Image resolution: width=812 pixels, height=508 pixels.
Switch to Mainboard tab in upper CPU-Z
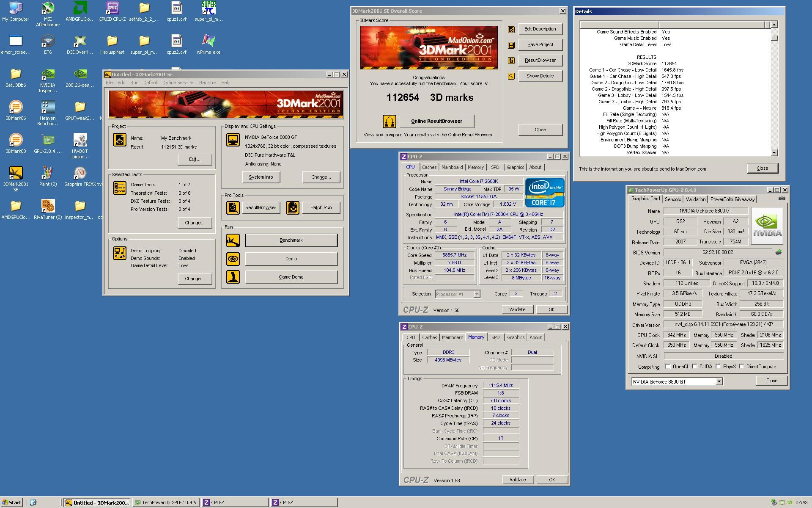pos(452,167)
